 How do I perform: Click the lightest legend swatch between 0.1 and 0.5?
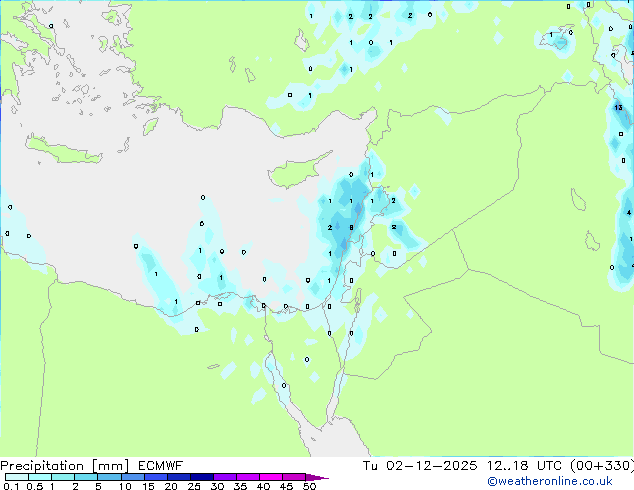pos(17,477)
